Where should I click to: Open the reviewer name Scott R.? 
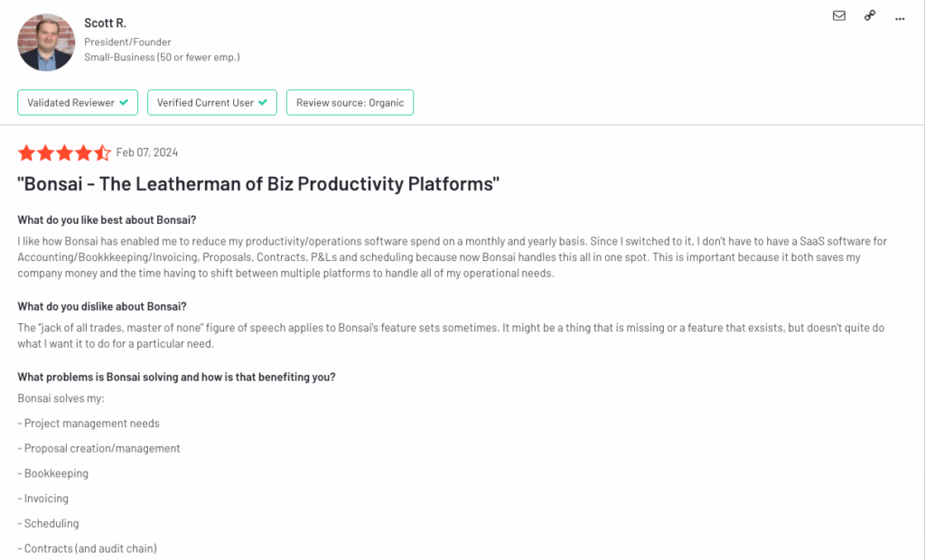tap(105, 23)
